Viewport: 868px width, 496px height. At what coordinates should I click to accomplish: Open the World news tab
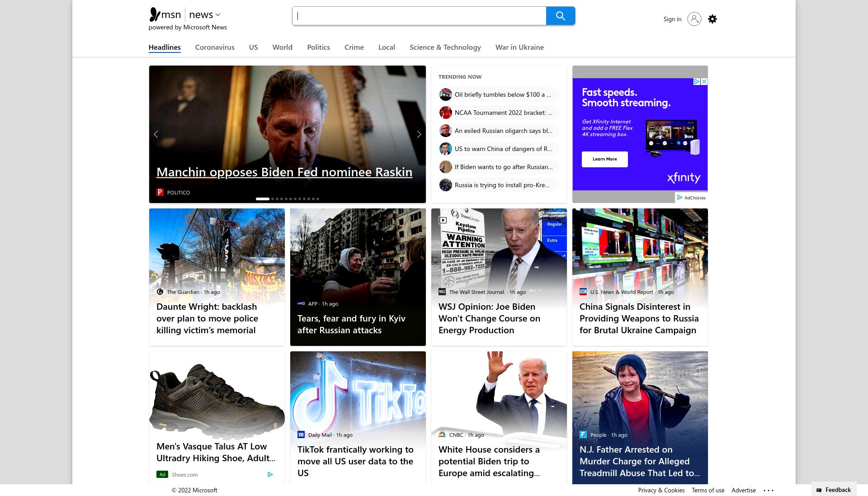283,47
